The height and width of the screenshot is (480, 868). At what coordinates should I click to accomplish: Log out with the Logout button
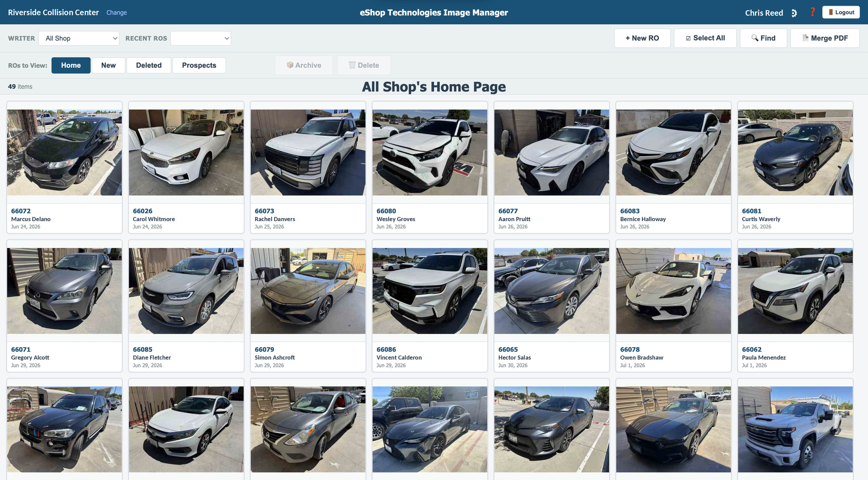coord(841,12)
